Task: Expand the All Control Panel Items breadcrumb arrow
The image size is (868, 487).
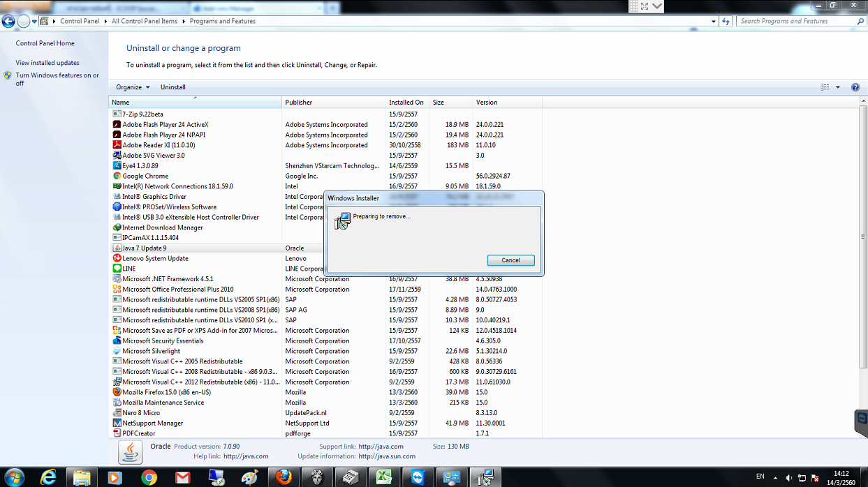Action: [184, 22]
